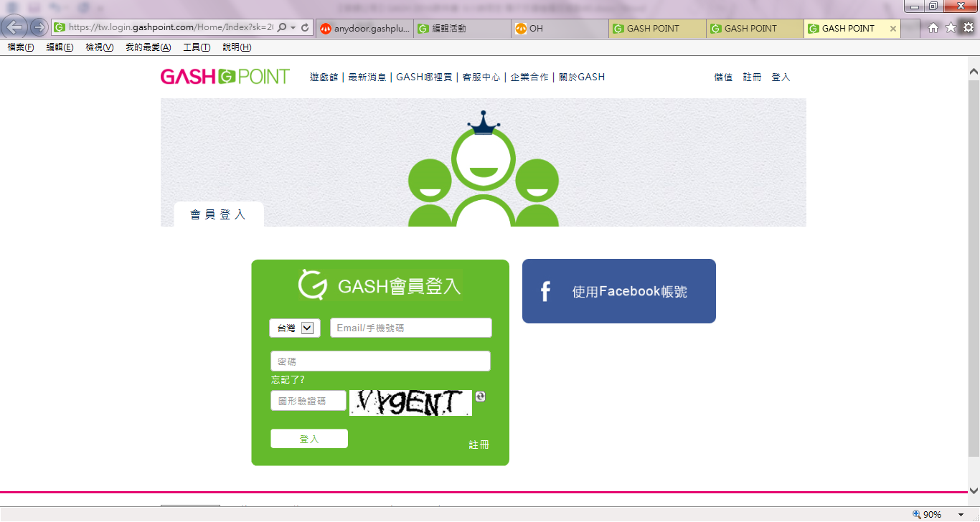Click the Email/手機號碼 input field

[x=411, y=328]
